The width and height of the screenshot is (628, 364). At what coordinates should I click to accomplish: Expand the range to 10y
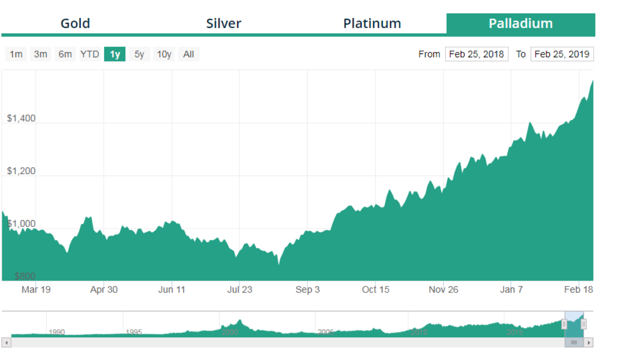(164, 54)
